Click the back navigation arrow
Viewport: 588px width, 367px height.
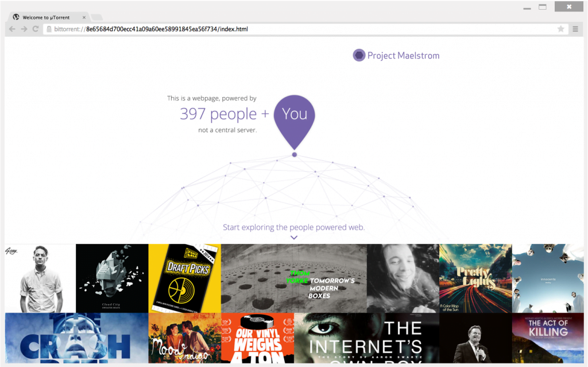click(11, 29)
